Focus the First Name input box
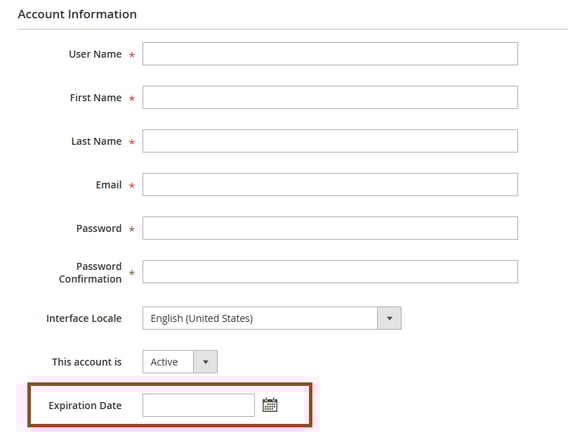568x433 pixels. point(330,97)
